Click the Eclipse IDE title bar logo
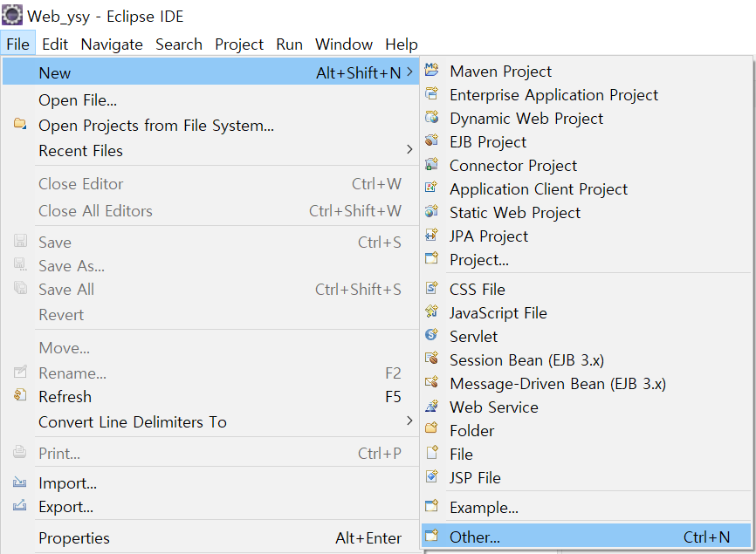The width and height of the screenshot is (756, 554). point(12,15)
